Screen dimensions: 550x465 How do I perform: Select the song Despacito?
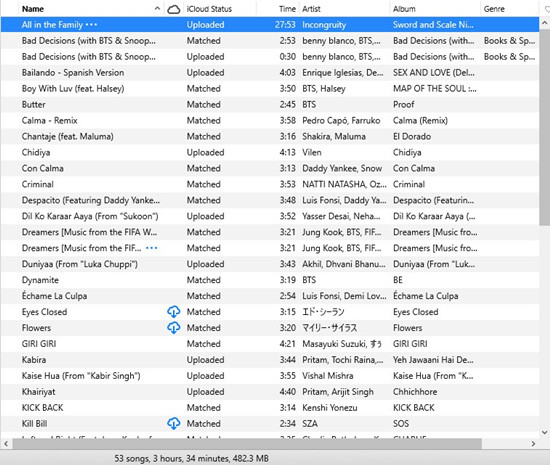point(90,200)
